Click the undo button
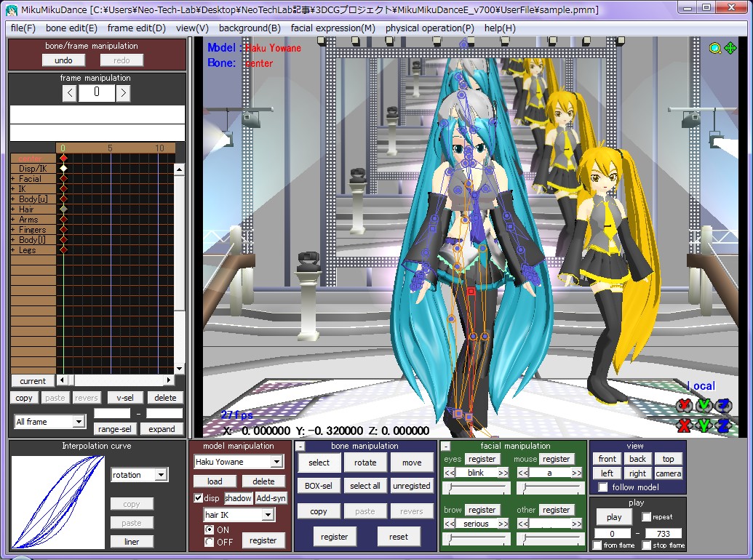Image resolution: width=753 pixels, height=560 pixels. [63, 60]
